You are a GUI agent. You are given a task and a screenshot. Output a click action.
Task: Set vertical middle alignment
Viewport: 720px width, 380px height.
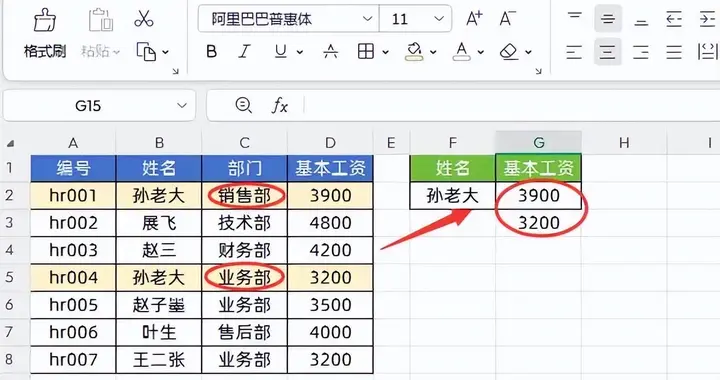(608, 19)
